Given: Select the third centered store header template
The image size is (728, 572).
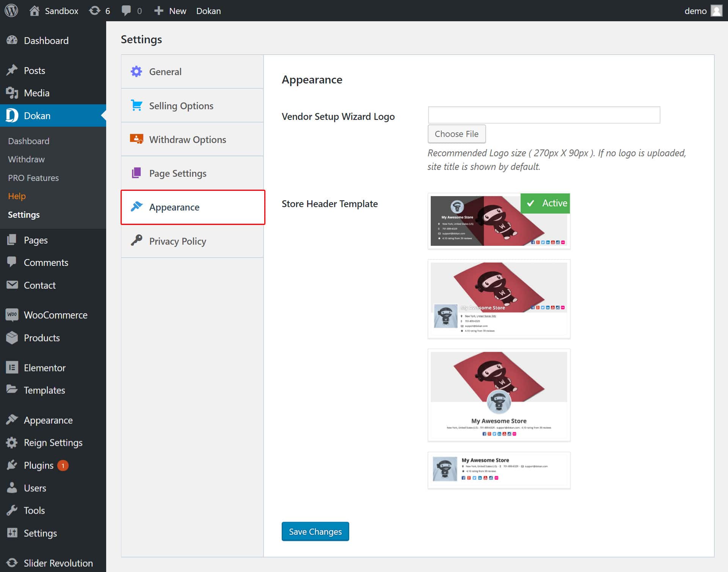Looking at the screenshot, I should [499, 395].
